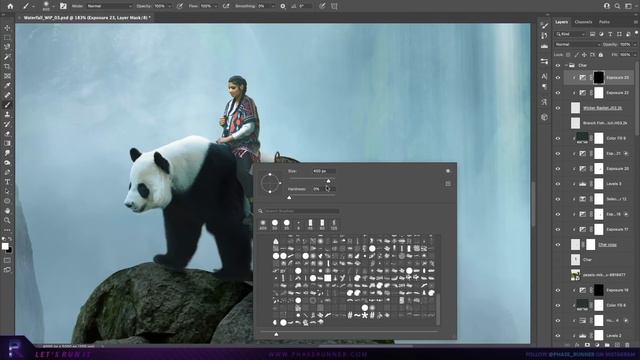
Task: Hide the Color Fill 9 layer
Action: (x=558, y=138)
